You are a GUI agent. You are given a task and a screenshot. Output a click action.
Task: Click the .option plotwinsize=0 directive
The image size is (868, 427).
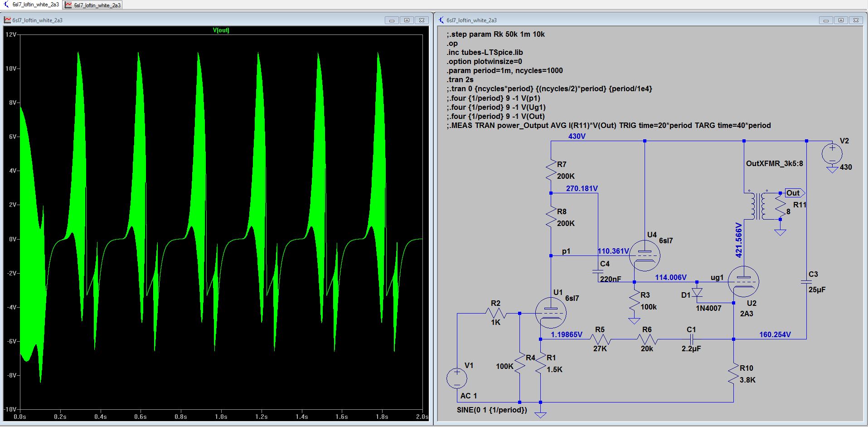click(484, 61)
